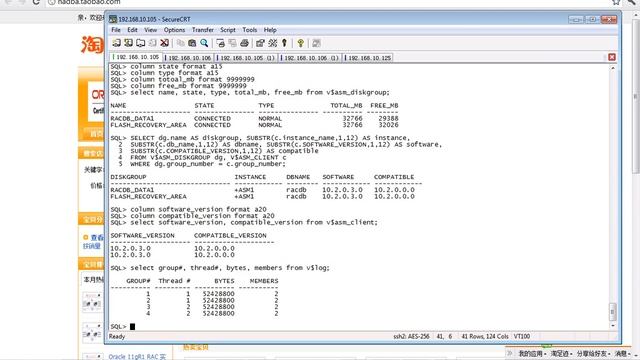Click the browser reload icon

[36, 2]
